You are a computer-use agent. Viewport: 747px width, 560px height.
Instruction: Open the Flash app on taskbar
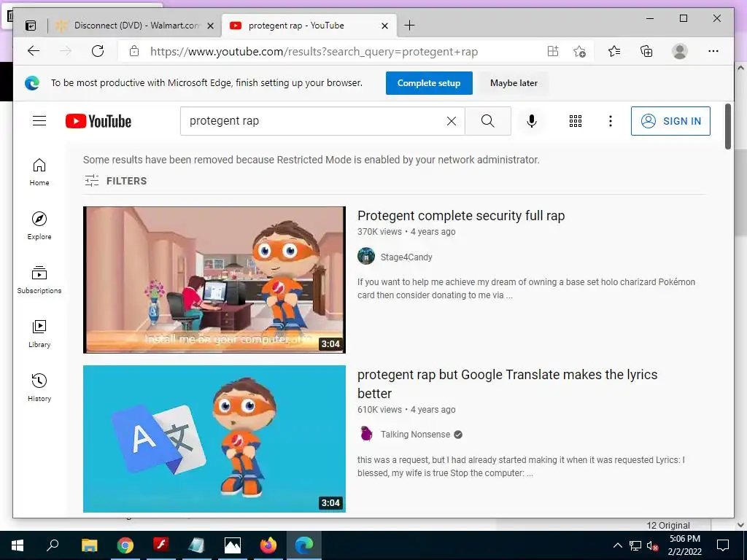161,545
